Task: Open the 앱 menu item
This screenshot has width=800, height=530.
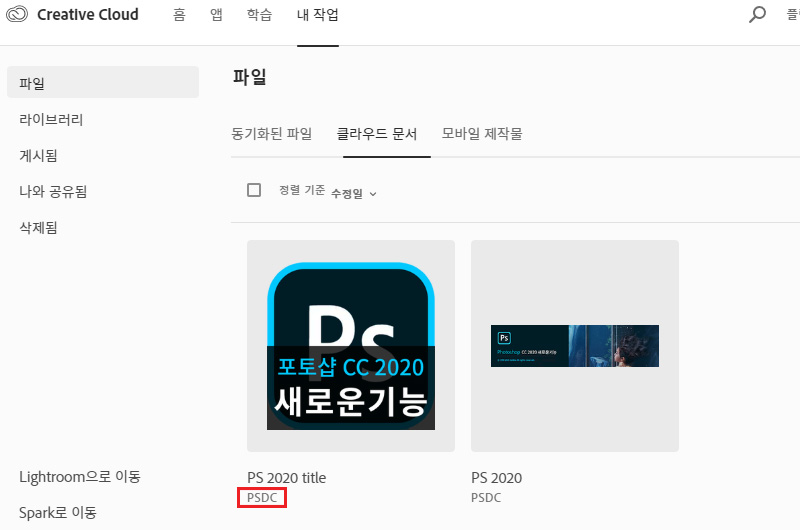Action: pos(216,14)
